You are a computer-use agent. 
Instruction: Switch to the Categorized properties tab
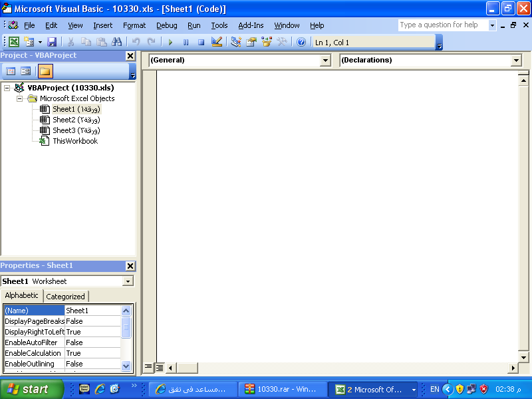tap(65, 297)
